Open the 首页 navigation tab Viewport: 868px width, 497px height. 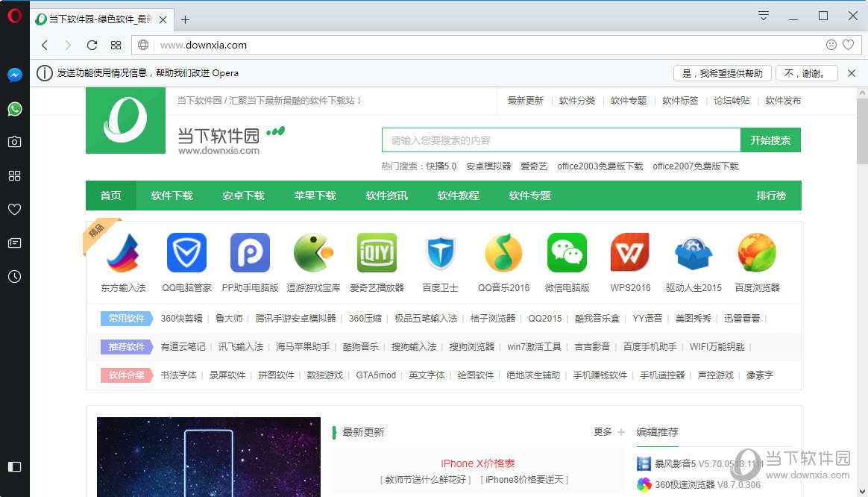110,196
